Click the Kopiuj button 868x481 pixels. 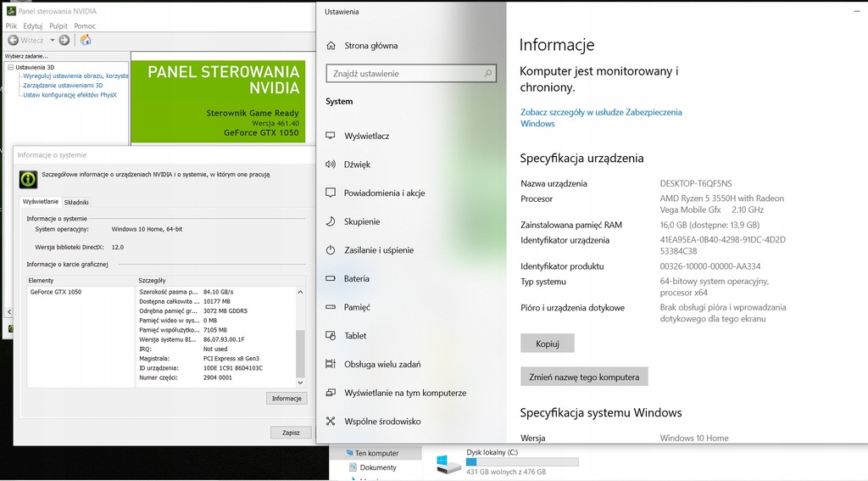pos(548,344)
